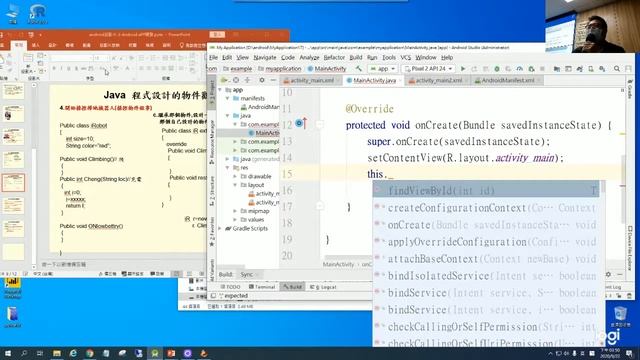The image size is (640, 360).
Task: Expand the mipmap folder
Action: pos(235,211)
